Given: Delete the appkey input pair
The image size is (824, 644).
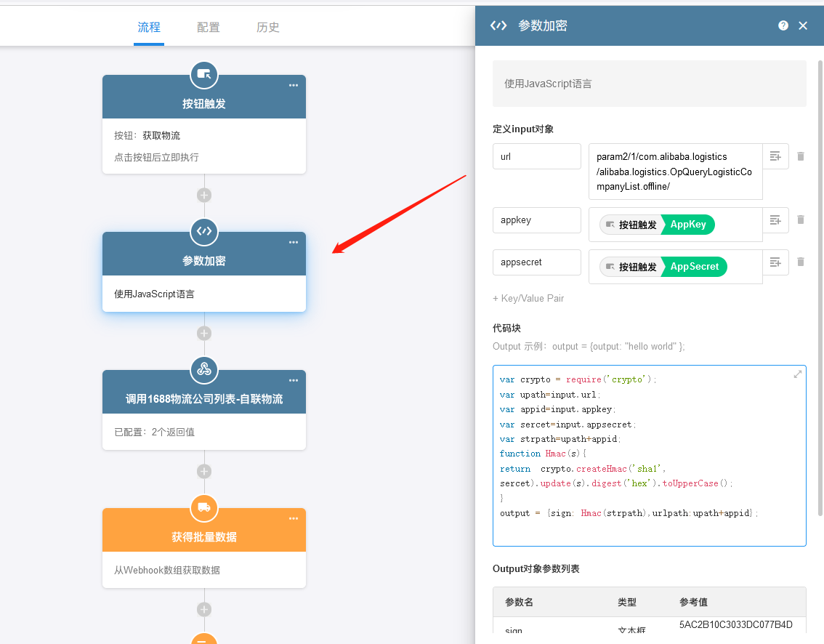Looking at the screenshot, I should [x=800, y=220].
